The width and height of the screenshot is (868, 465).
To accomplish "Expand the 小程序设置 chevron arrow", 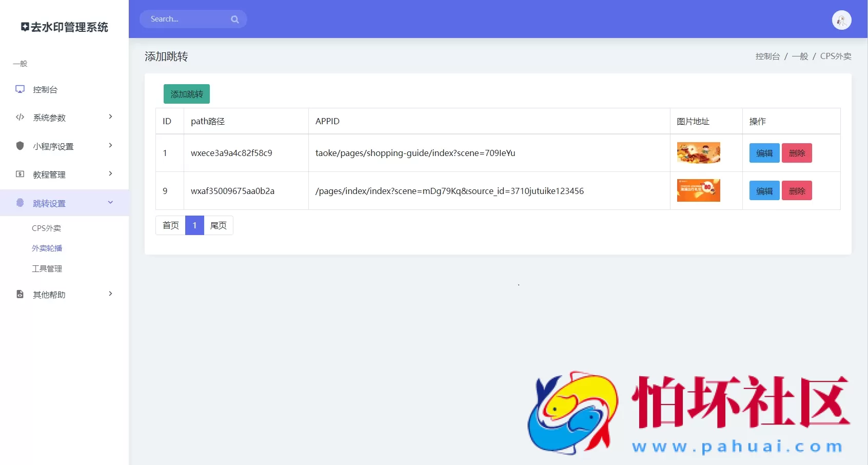I will click(110, 146).
